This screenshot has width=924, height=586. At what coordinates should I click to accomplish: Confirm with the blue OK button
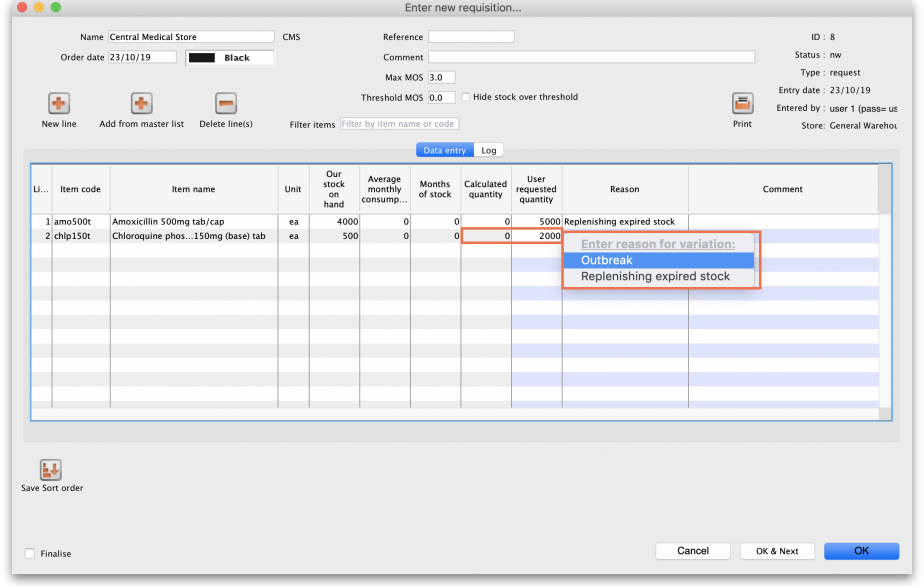(x=861, y=551)
